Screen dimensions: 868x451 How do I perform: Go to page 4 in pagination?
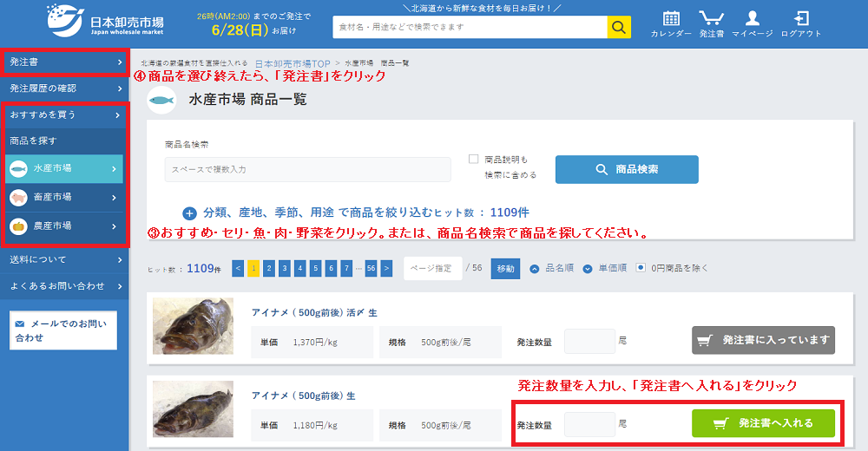(x=300, y=268)
